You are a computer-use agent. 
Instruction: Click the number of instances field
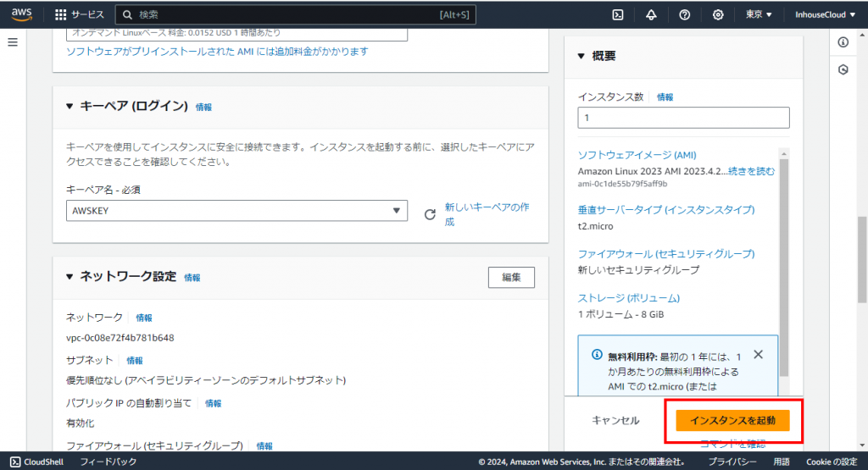pyautogui.click(x=683, y=118)
